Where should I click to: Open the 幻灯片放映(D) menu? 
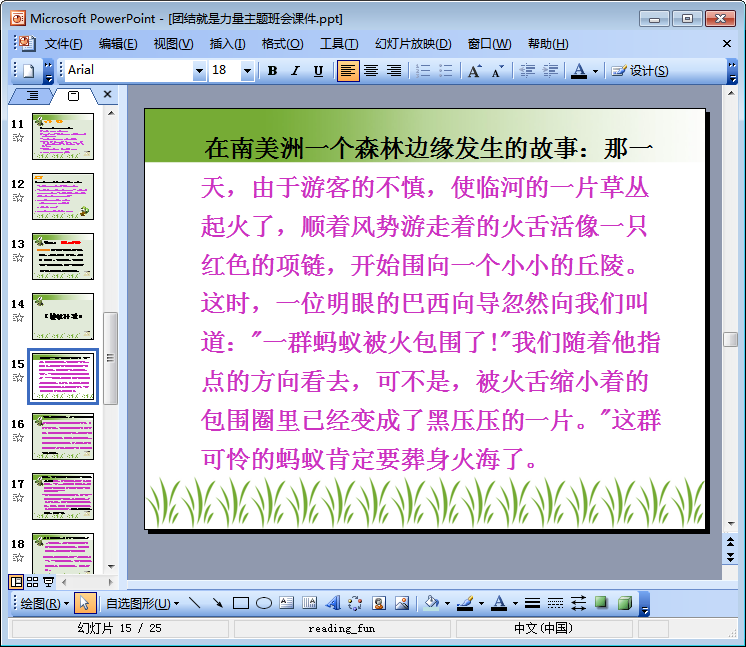[x=413, y=44]
